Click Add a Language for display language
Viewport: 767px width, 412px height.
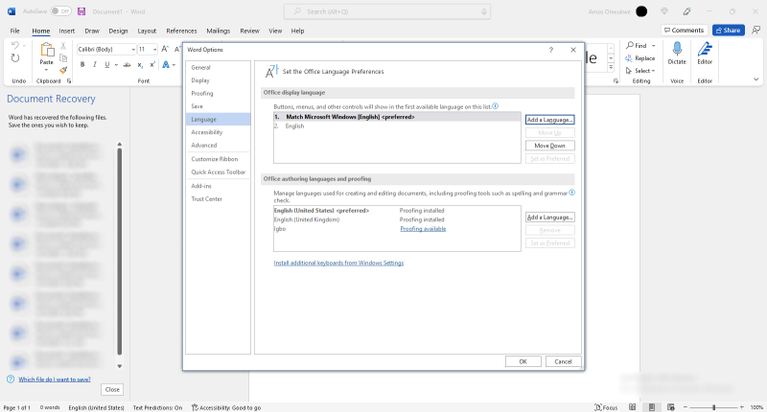click(550, 120)
